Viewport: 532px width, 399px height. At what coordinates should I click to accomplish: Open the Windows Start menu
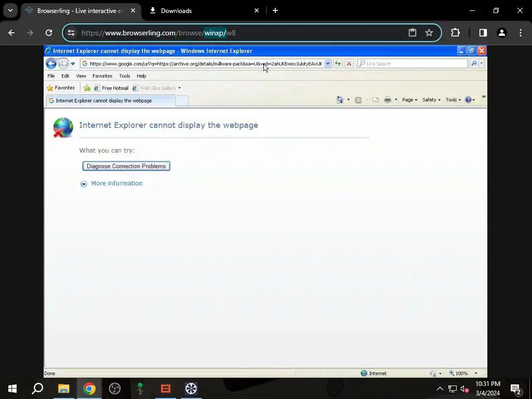[12, 389]
